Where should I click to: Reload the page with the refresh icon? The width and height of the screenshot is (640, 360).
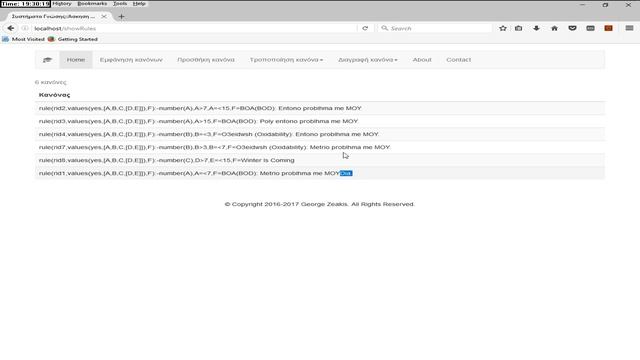[365, 28]
